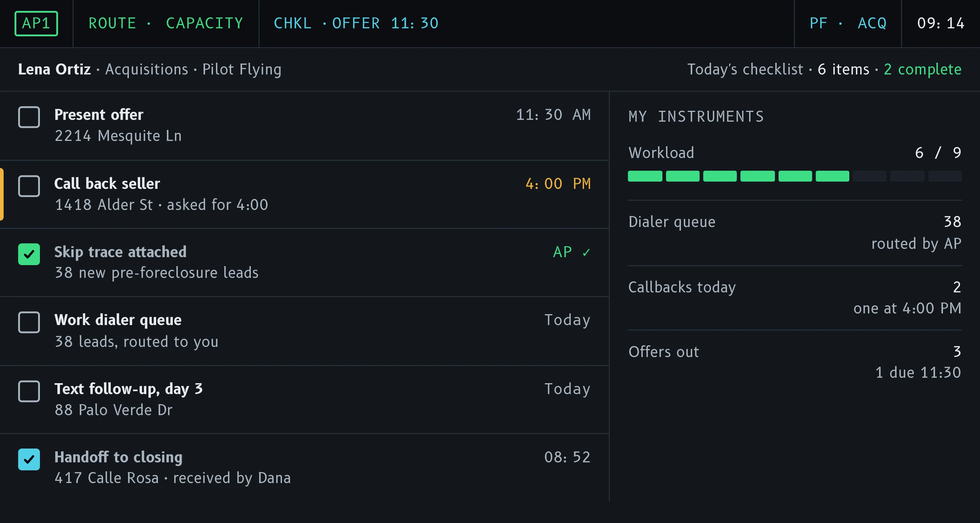
Task: Open the Present offer task title
Action: pos(99,114)
